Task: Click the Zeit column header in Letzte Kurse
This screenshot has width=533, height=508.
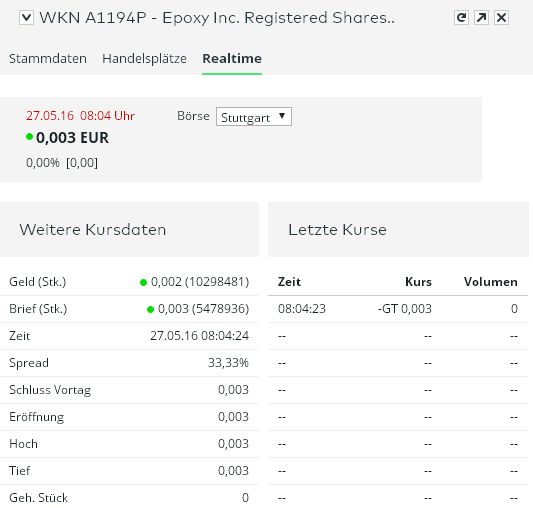Action: coord(289,282)
